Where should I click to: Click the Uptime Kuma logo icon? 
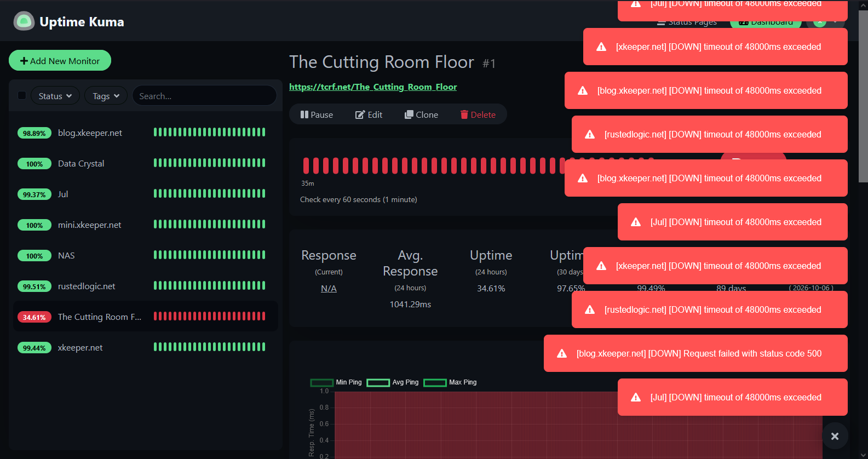[24, 21]
